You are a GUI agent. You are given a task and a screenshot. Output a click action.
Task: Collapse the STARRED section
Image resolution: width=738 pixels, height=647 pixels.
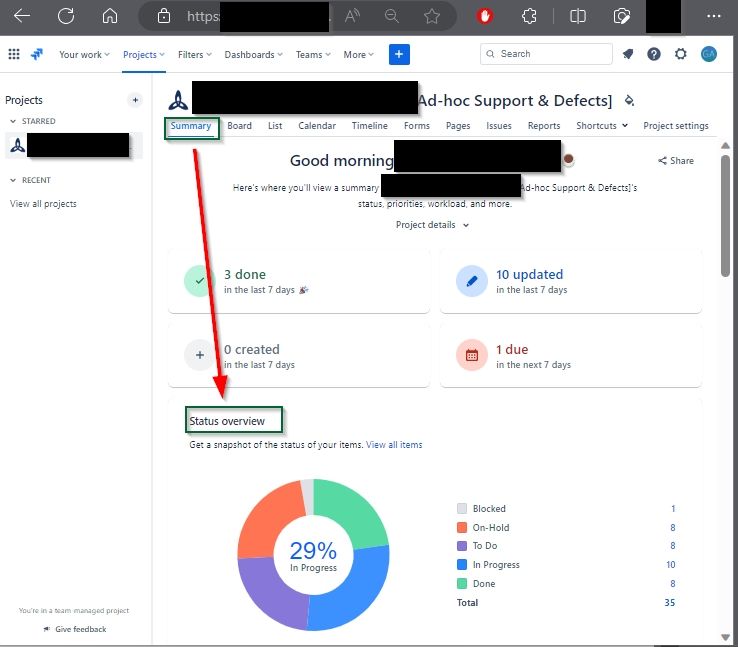[x=13, y=121]
